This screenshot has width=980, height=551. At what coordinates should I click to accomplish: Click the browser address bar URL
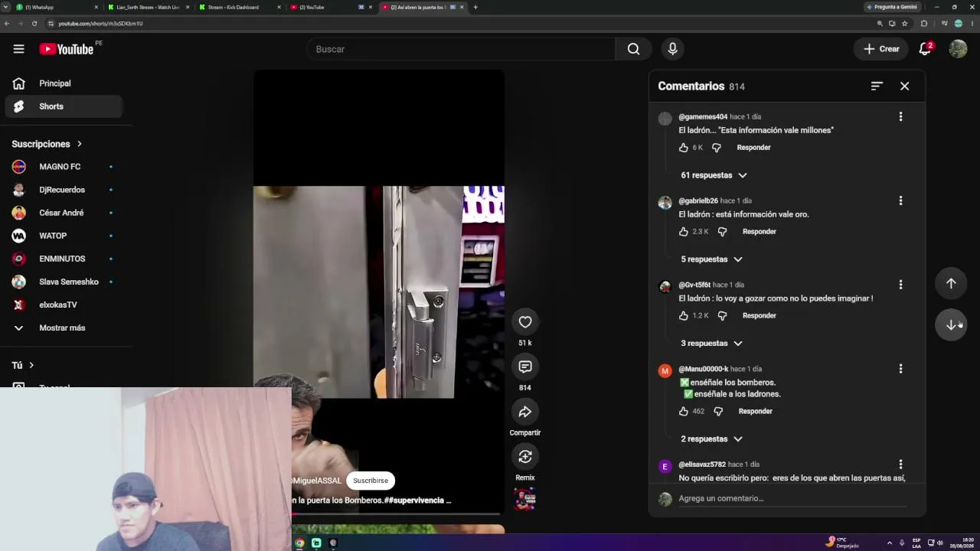pyautogui.click(x=100, y=24)
